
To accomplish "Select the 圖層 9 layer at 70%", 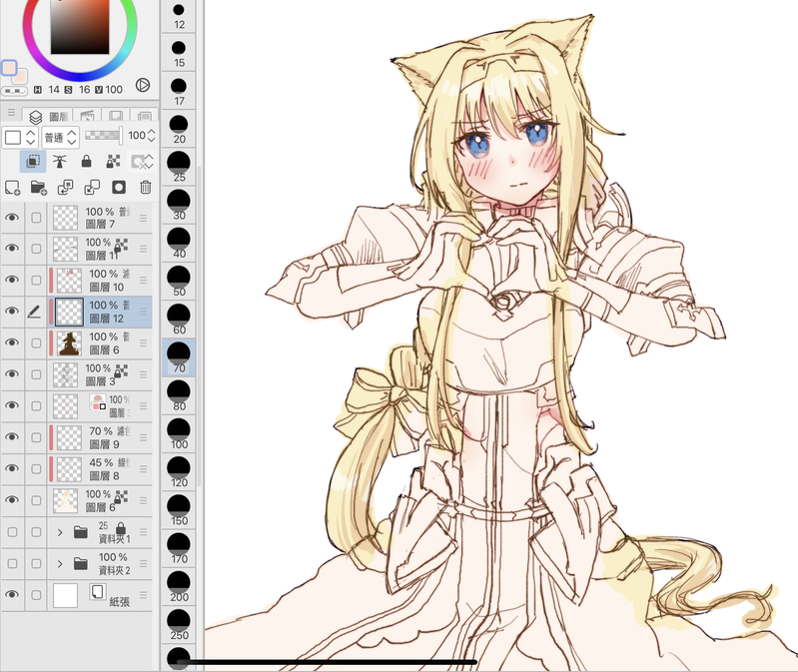I will pos(101,437).
